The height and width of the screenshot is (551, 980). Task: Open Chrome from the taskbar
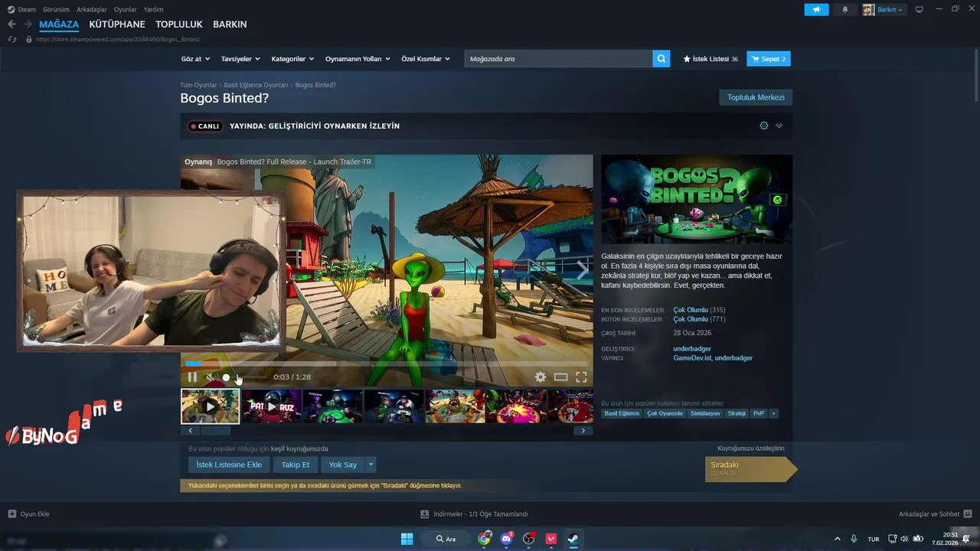point(484,539)
